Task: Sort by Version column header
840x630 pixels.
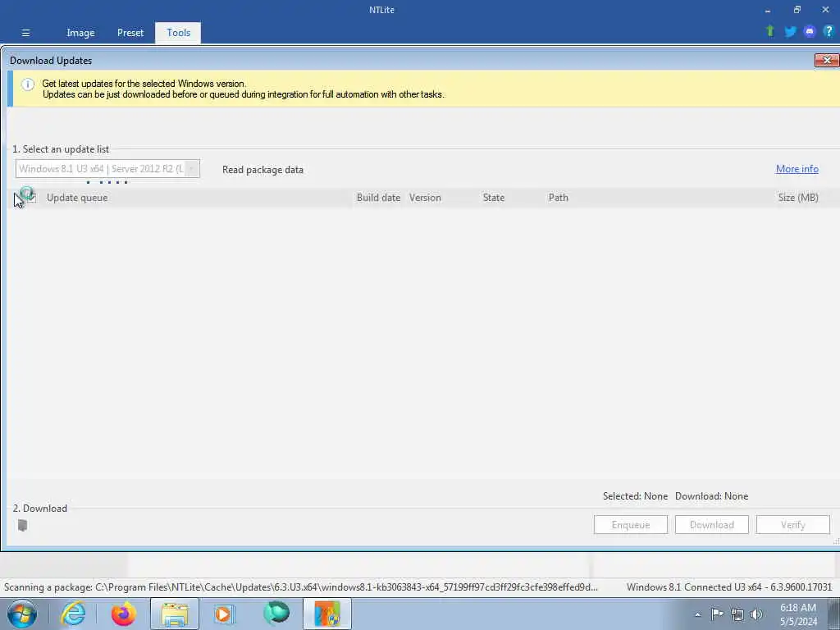Action: tap(425, 198)
